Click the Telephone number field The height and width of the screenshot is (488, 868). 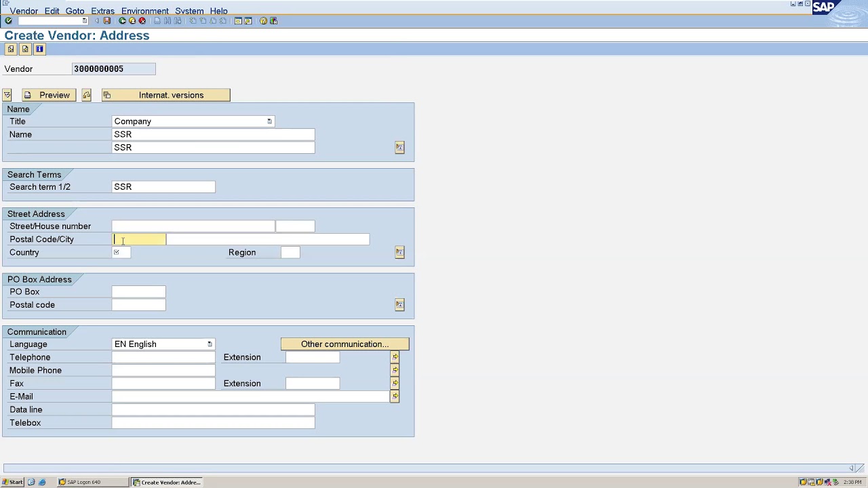tap(163, 357)
